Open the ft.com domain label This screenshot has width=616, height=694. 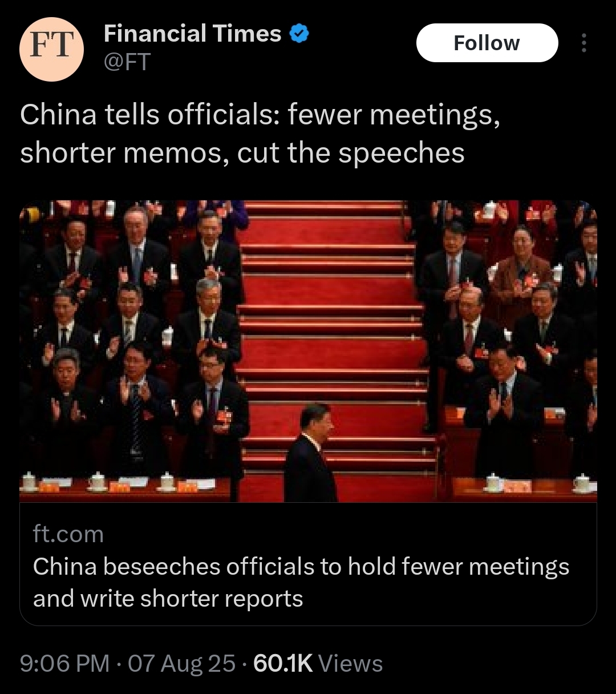[68, 534]
